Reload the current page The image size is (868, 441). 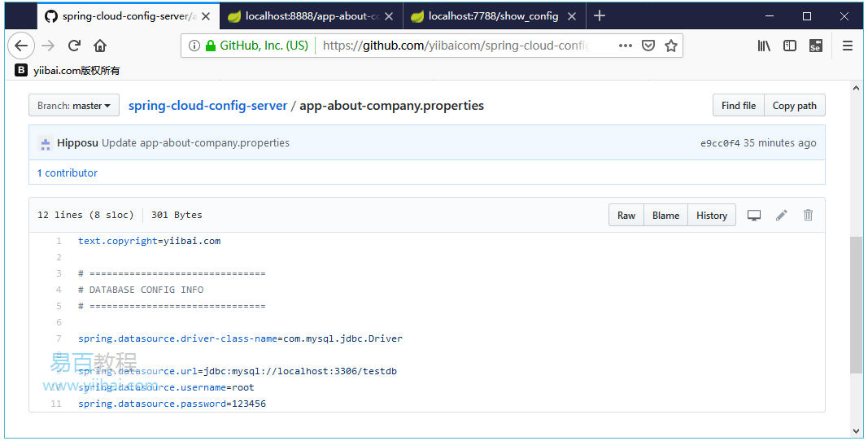[74, 46]
